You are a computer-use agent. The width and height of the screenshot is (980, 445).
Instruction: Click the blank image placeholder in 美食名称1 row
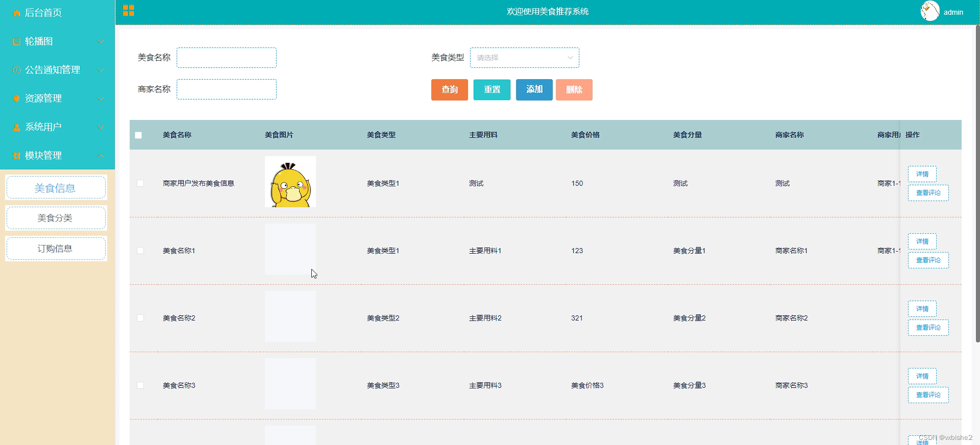click(x=290, y=249)
